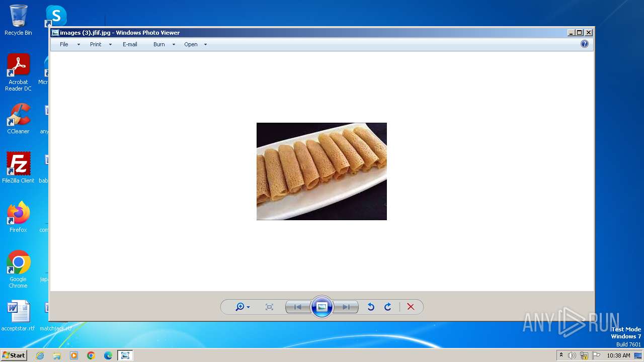Open the Print menu

click(96, 44)
